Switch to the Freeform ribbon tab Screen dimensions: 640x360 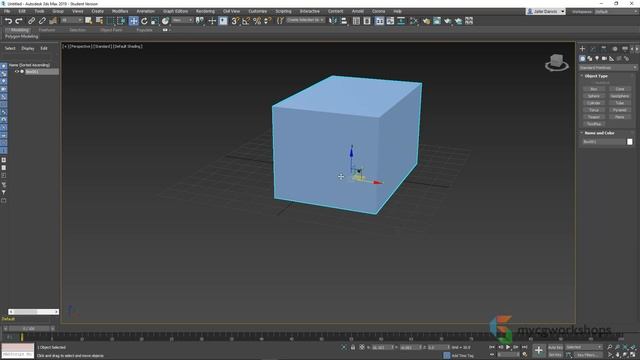pos(47,30)
